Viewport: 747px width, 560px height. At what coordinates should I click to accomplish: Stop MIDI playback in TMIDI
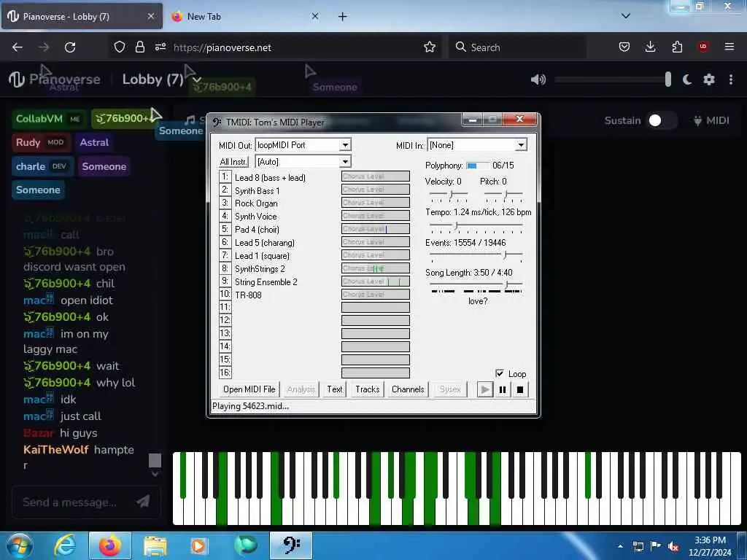click(519, 389)
